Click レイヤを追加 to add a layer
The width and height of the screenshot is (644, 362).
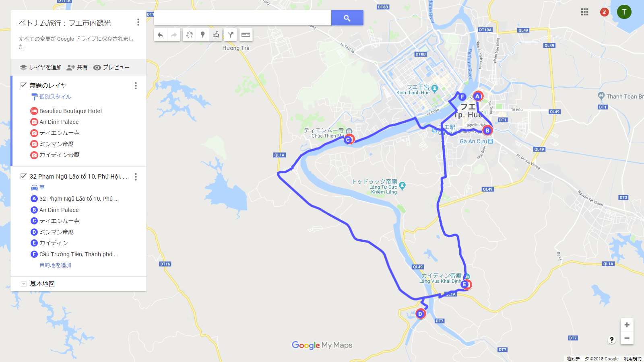41,67
